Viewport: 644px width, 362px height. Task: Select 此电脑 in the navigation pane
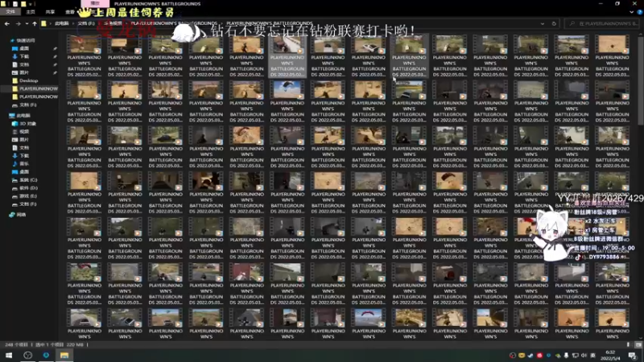point(23,116)
